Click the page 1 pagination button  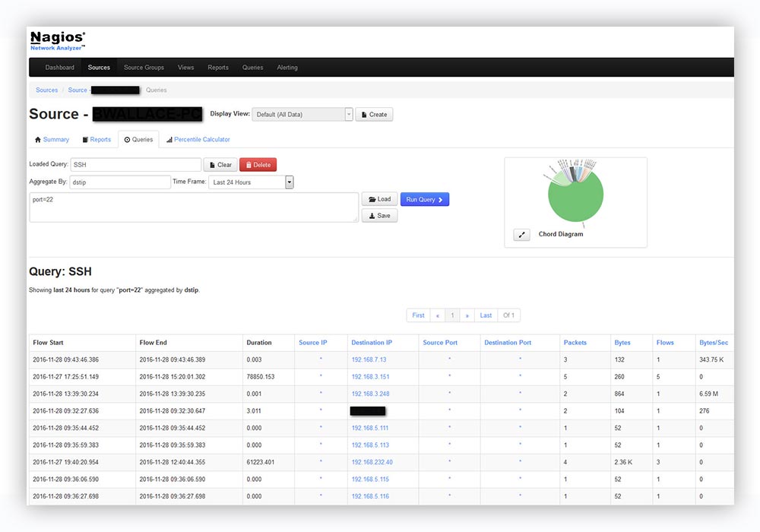pos(452,315)
